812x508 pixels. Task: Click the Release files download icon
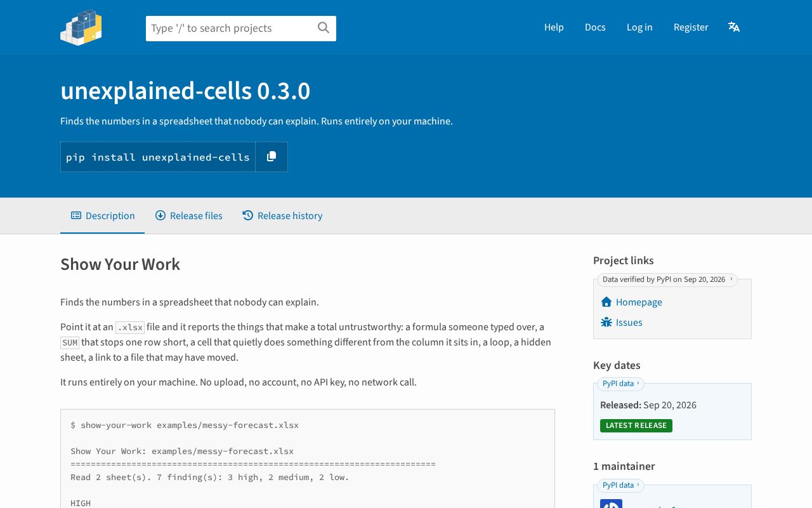[x=160, y=215]
